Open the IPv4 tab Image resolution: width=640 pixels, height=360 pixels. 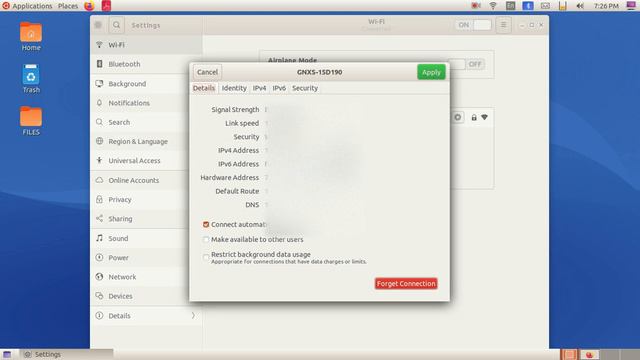pyautogui.click(x=259, y=88)
